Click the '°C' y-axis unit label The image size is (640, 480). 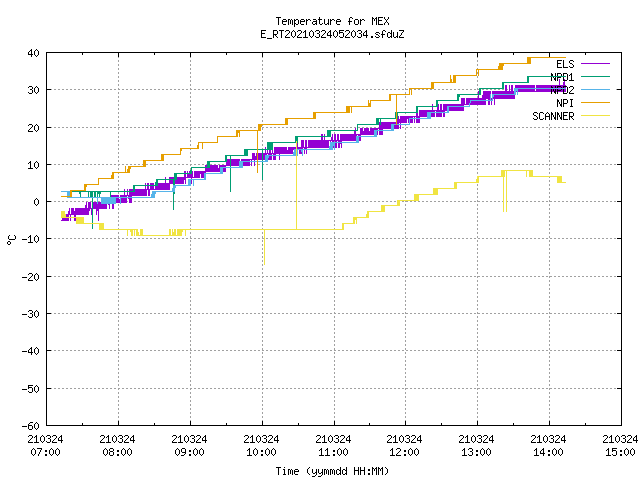[11, 240]
